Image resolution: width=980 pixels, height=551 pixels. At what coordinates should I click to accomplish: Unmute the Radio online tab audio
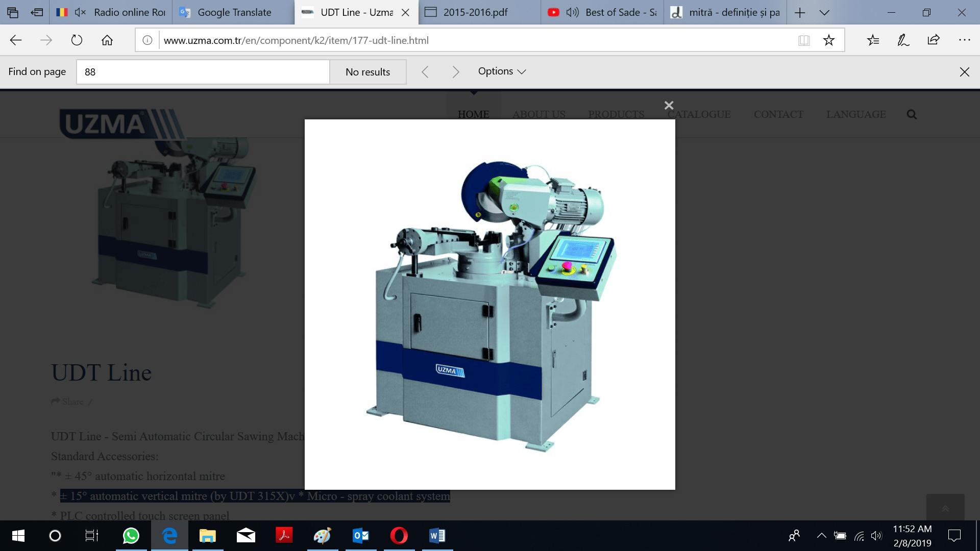(x=80, y=12)
